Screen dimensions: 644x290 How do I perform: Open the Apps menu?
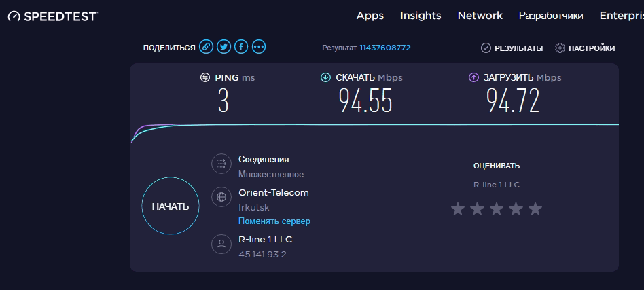[x=370, y=16]
